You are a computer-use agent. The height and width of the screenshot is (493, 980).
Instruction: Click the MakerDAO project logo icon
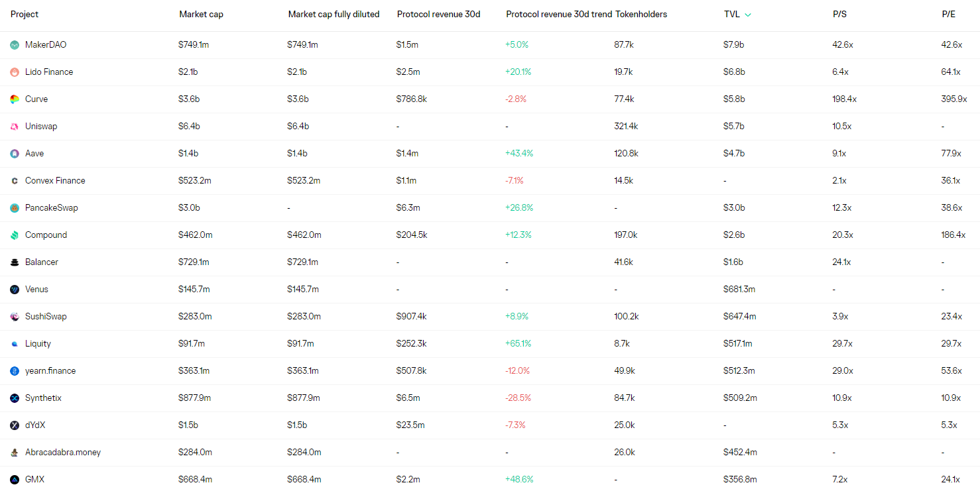[x=15, y=45]
